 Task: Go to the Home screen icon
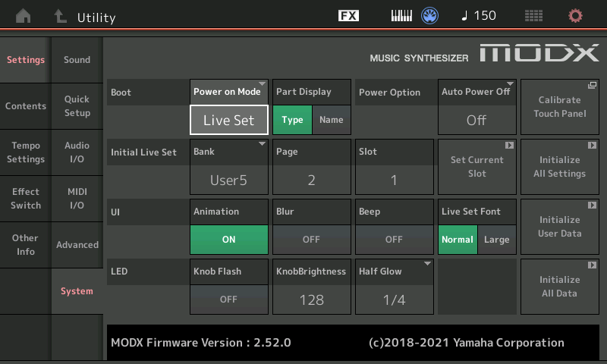pyautogui.click(x=24, y=16)
